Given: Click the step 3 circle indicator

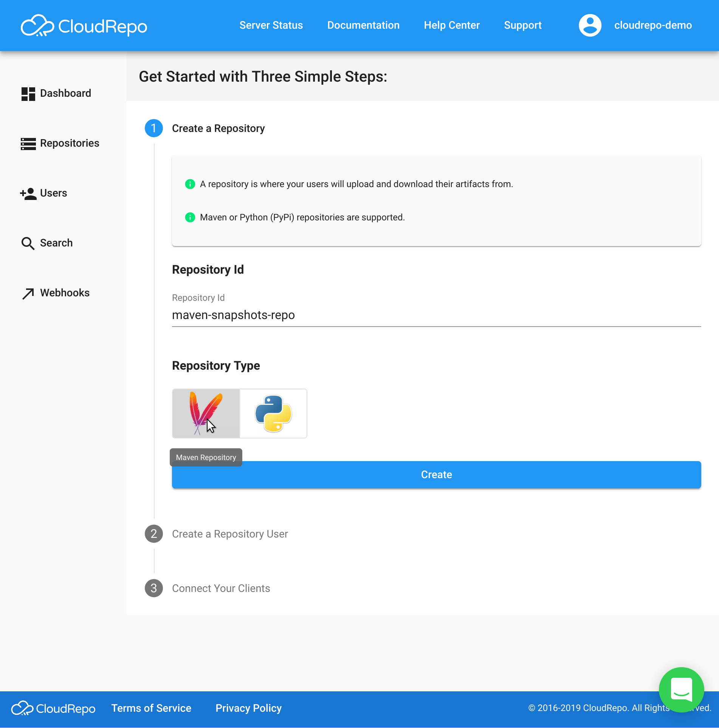Looking at the screenshot, I should point(154,588).
